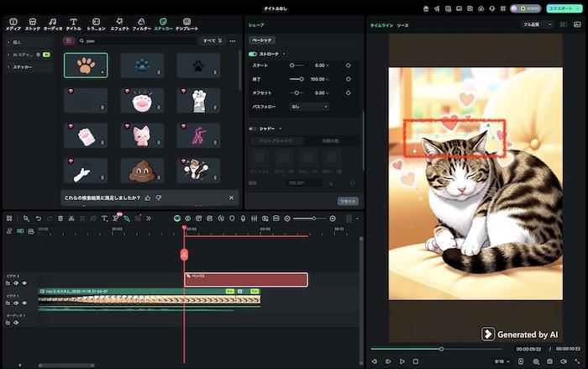This screenshot has width=588, height=369.
Task: Select the orange paw sticker thumbnail
Action: pos(86,65)
